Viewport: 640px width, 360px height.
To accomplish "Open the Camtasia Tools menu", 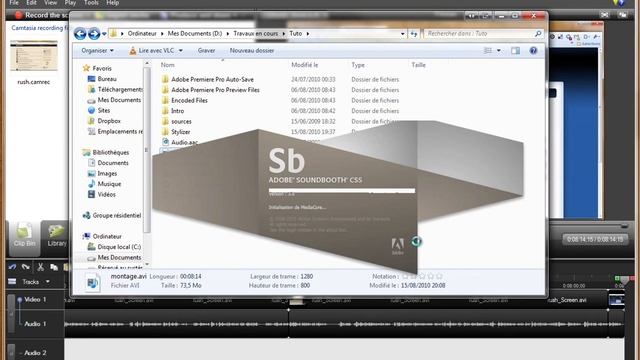I will [91, 3].
